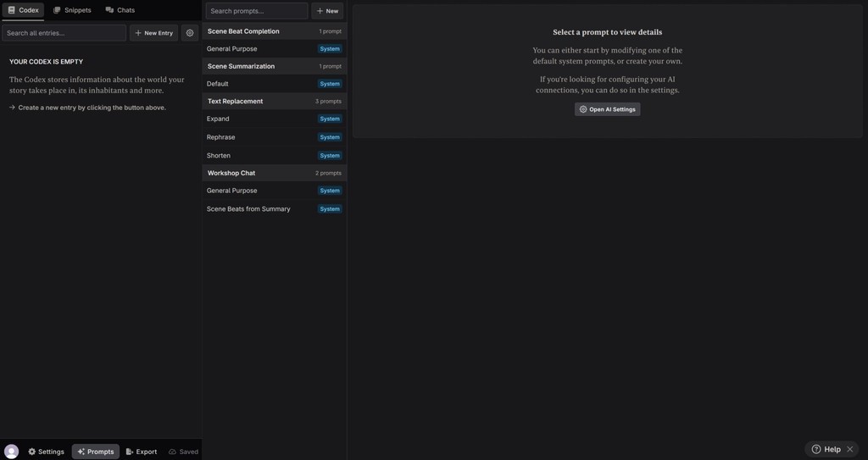Image resolution: width=868 pixels, height=460 pixels.
Task: Click the Codex settings gear icon
Action: [190, 33]
